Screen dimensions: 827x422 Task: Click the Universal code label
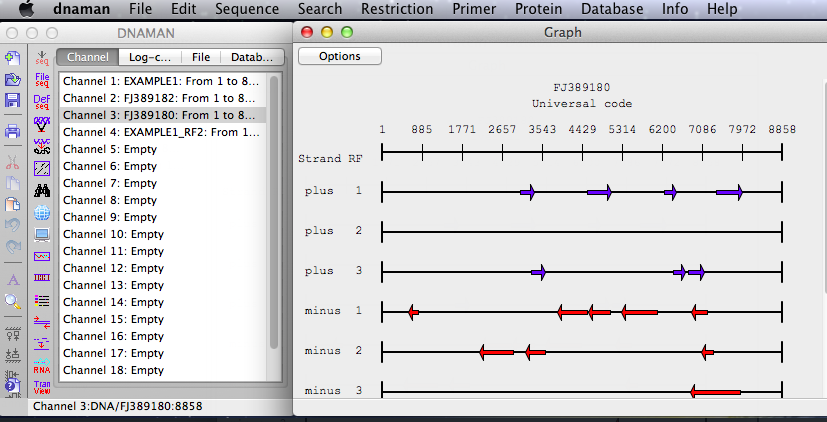pos(582,104)
